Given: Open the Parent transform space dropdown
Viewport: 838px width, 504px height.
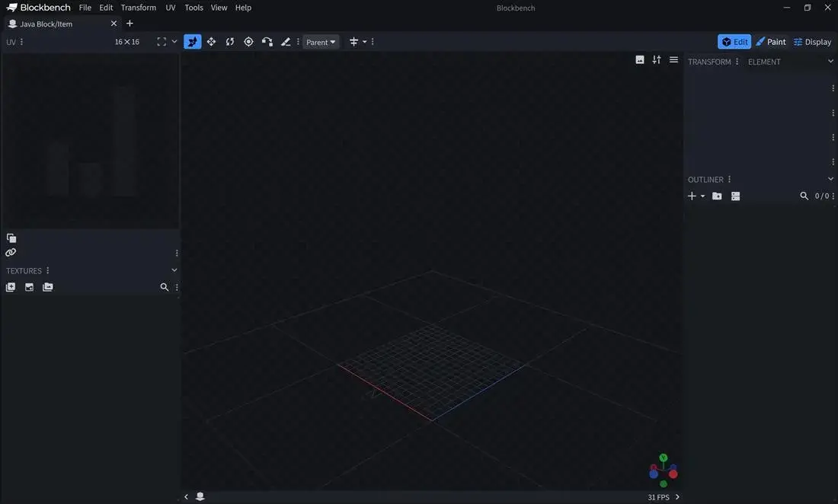Looking at the screenshot, I should [x=321, y=42].
